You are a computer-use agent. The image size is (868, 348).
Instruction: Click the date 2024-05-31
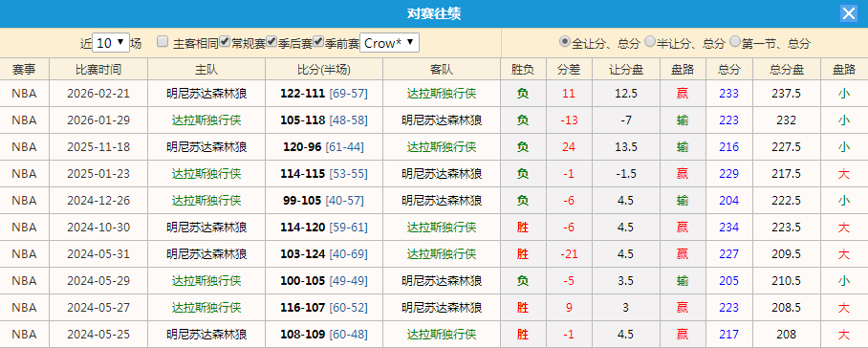pyautogui.click(x=98, y=254)
